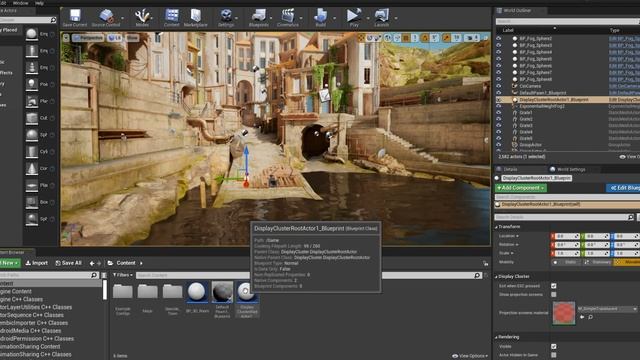This screenshot has width=640, height=360.
Task: Click the Edit Blueprint button
Action: (624, 188)
